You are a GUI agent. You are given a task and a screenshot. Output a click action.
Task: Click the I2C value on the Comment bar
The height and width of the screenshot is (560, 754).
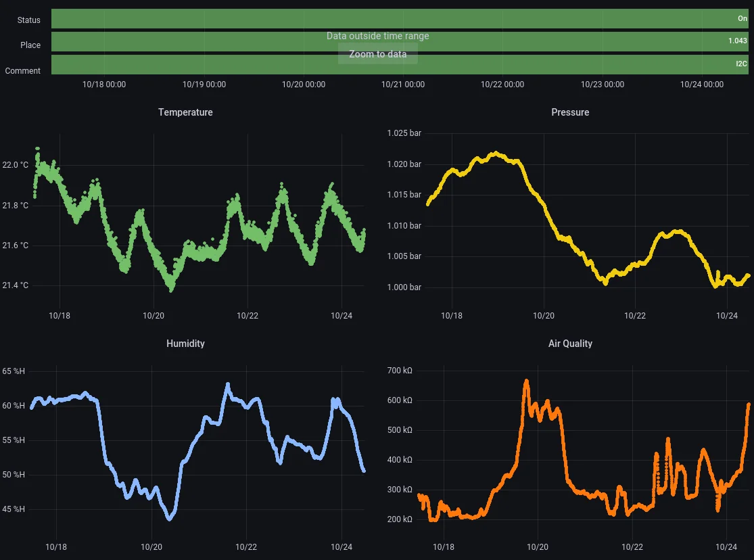(741, 64)
